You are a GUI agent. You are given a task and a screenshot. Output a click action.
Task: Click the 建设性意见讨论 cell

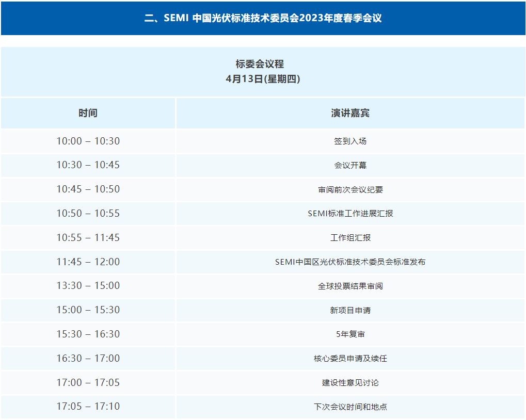click(350, 382)
